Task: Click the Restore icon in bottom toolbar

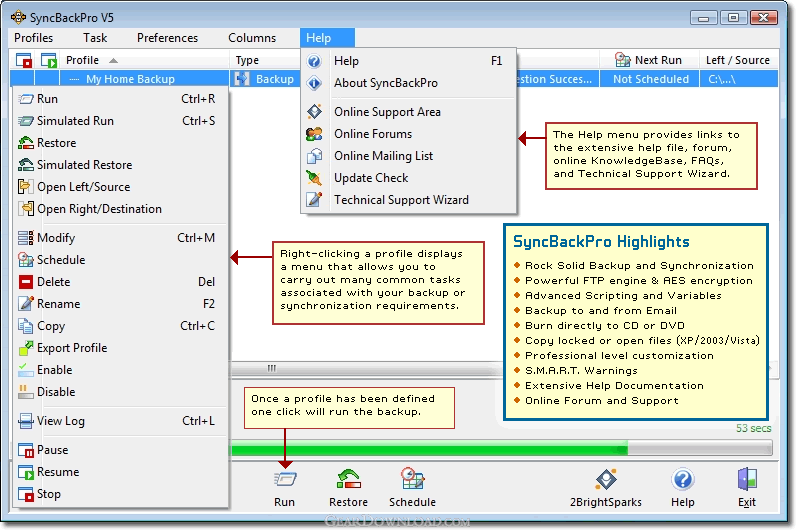Action: 348,479
